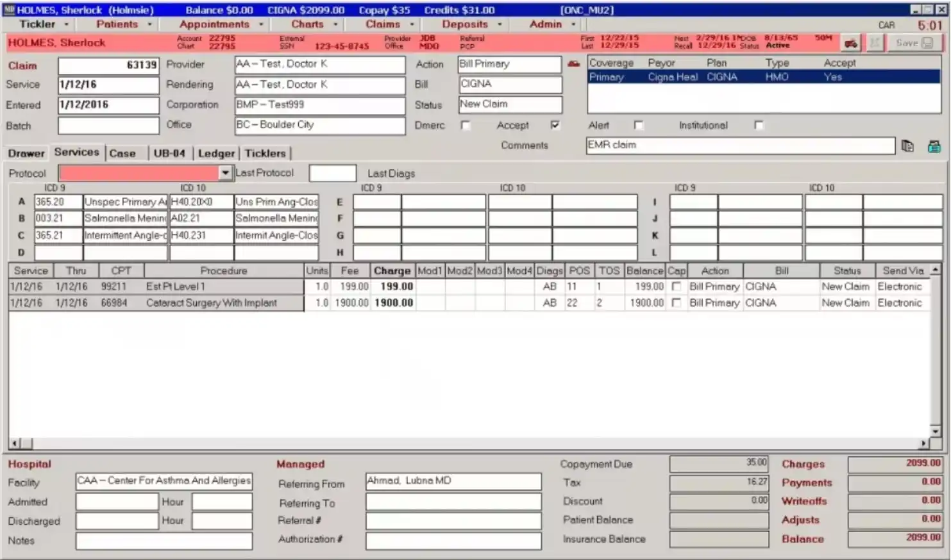Uncheck the Accept checkbox
951x560 pixels.
point(555,125)
